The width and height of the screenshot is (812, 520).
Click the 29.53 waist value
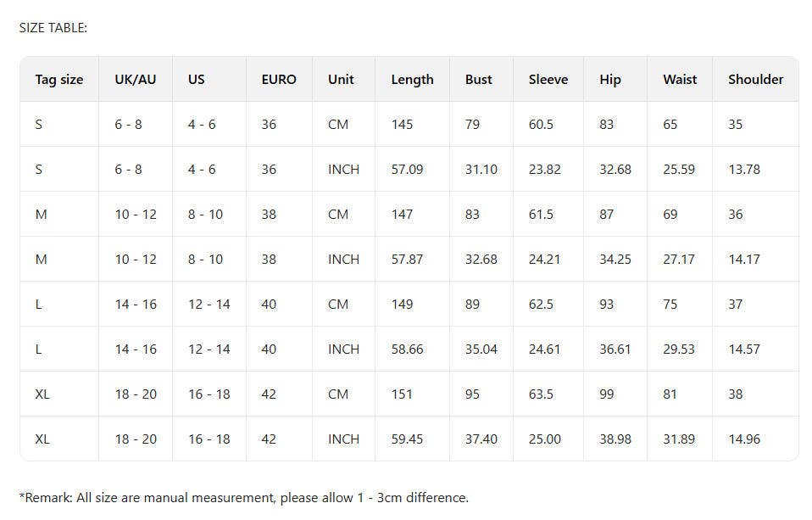point(679,349)
